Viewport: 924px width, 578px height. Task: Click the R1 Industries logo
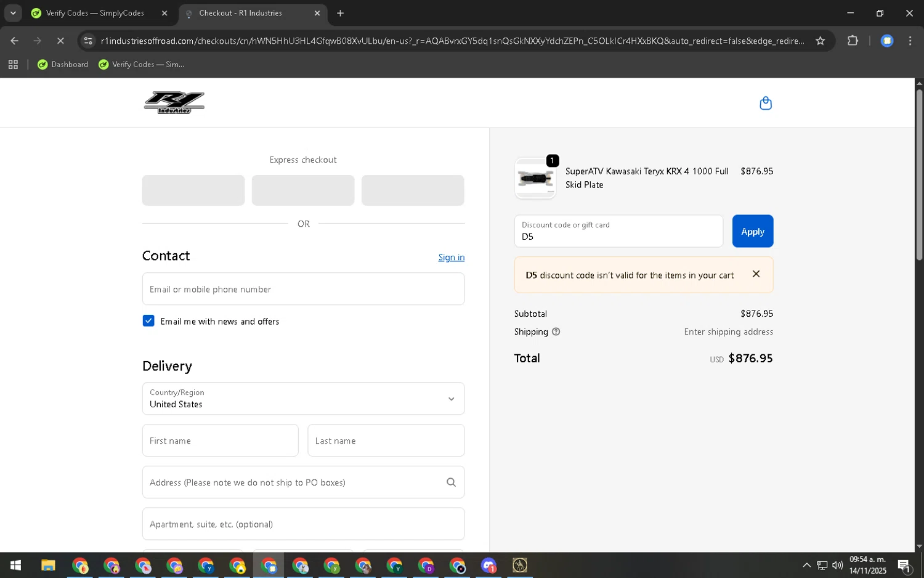174,102
